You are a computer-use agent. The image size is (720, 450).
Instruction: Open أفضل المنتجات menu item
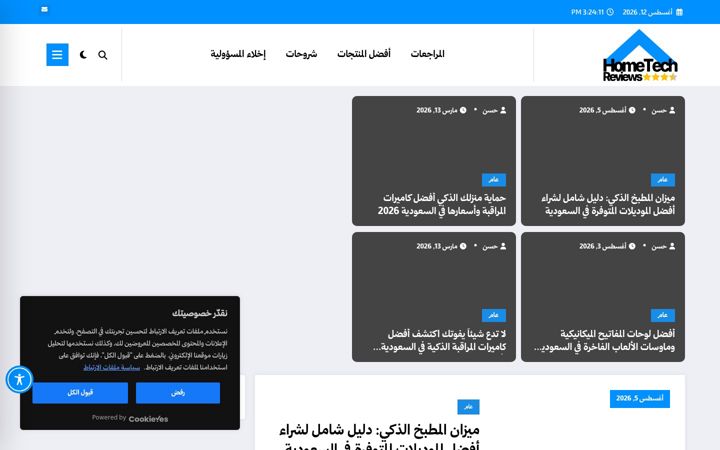[364, 54]
